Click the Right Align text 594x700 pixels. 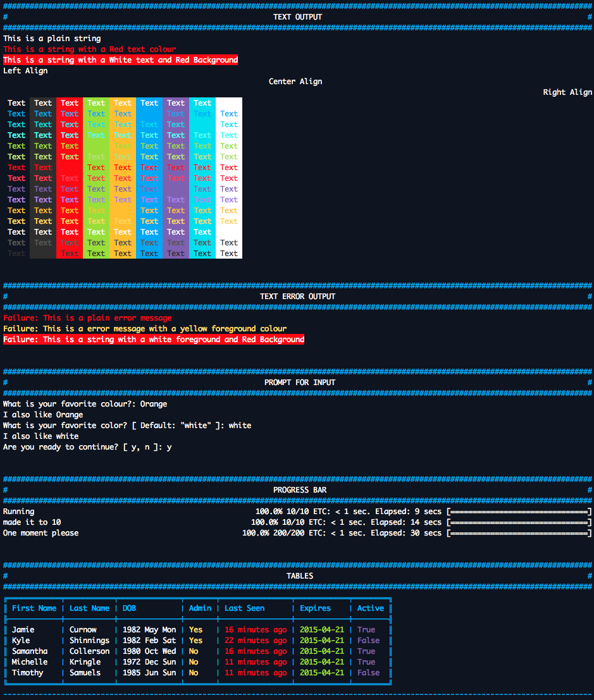click(567, 92)
